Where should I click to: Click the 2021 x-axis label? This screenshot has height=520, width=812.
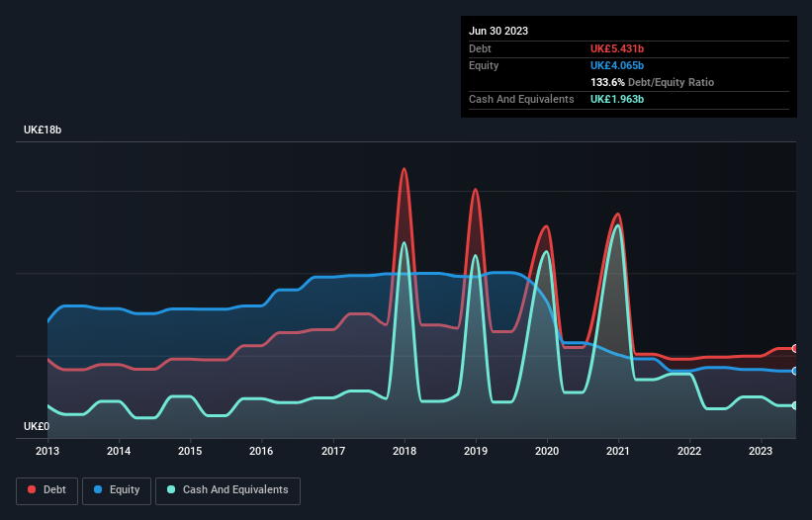tap(618, 451)
